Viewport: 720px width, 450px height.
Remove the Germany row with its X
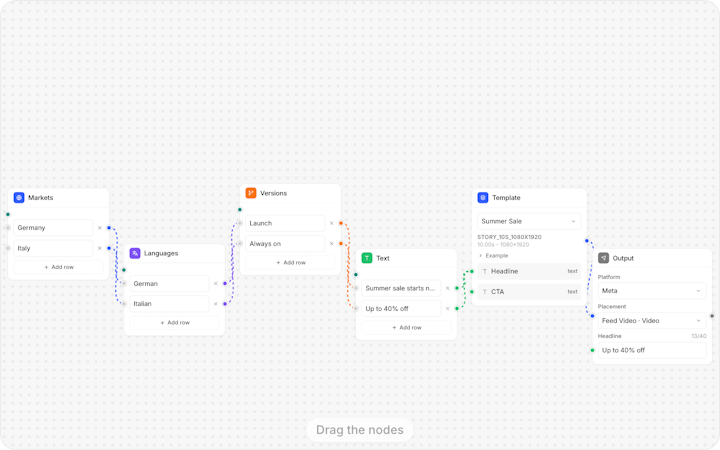(100, 228)
